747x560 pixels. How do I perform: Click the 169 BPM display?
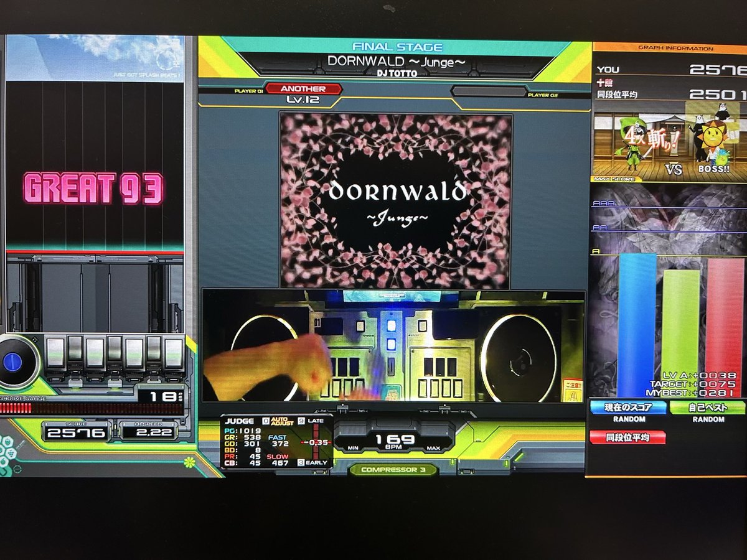pos(395,441)
